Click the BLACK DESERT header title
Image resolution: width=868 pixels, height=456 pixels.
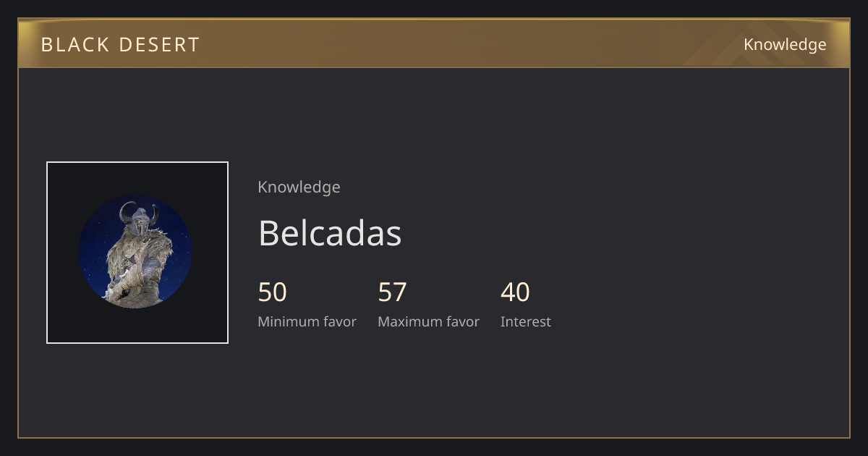(120, 45)
